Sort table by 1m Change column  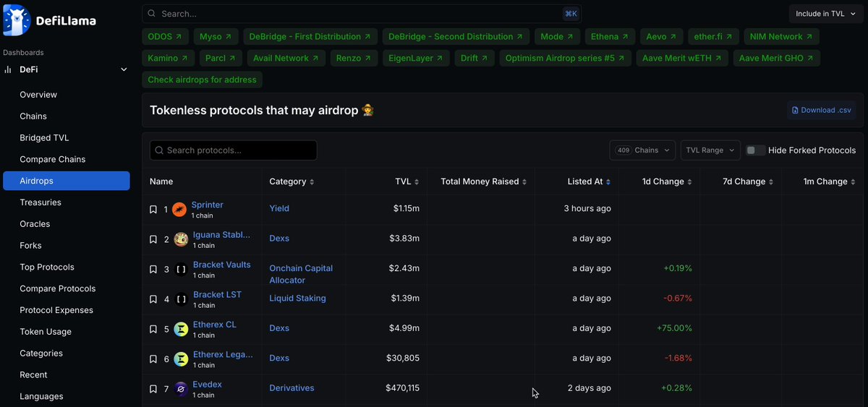830,181
